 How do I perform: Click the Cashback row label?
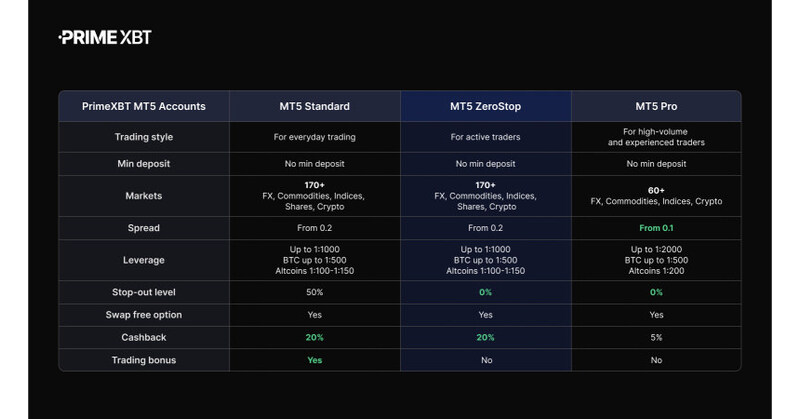[144, 338]
